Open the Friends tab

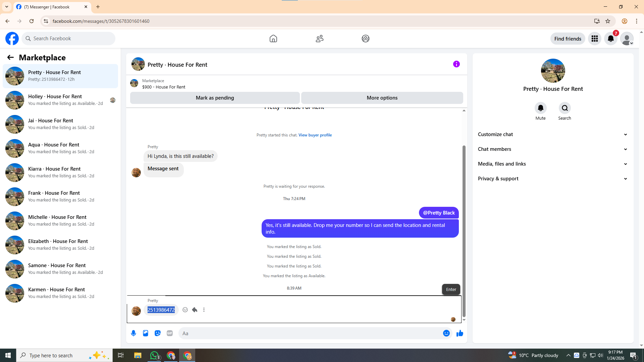(319, 39)
